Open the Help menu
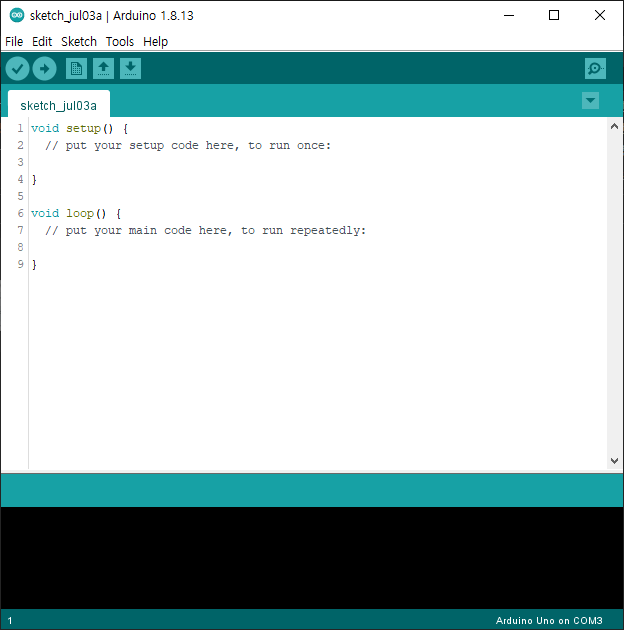Image resolution: width=624 pixels, height=630 pixels. (x=155, y=41)
